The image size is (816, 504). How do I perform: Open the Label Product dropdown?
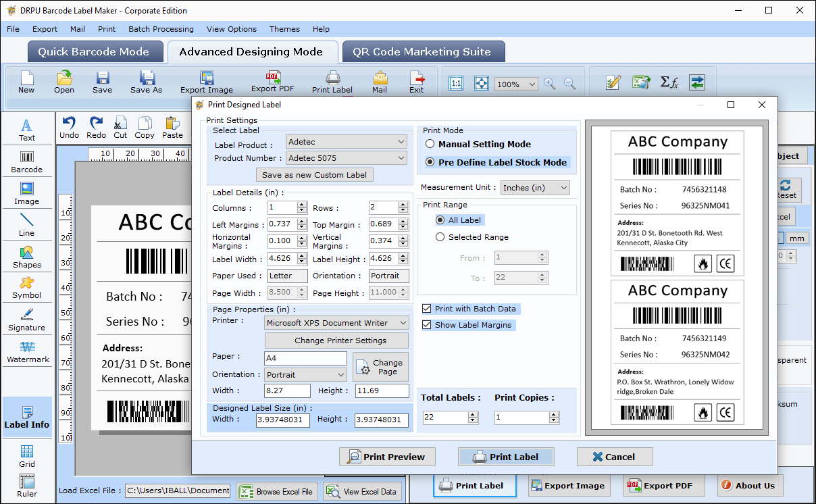347,142
